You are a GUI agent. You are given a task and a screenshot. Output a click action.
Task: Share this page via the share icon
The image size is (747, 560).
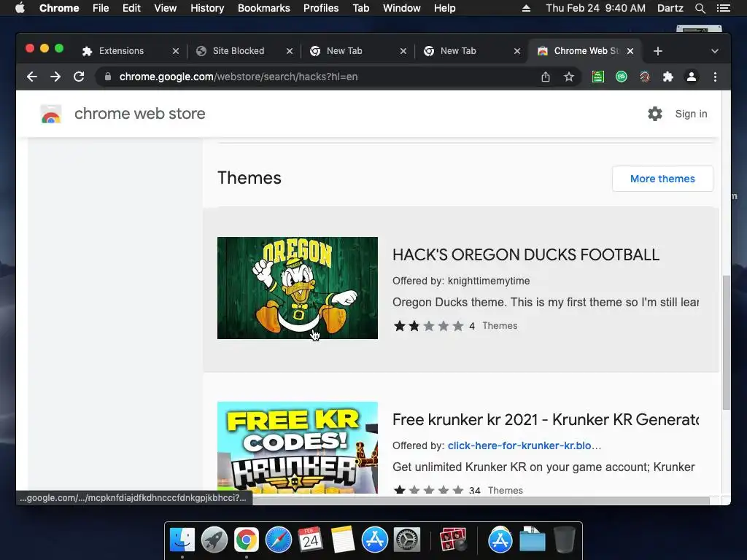pyautogui.click(x=546, y=77)
